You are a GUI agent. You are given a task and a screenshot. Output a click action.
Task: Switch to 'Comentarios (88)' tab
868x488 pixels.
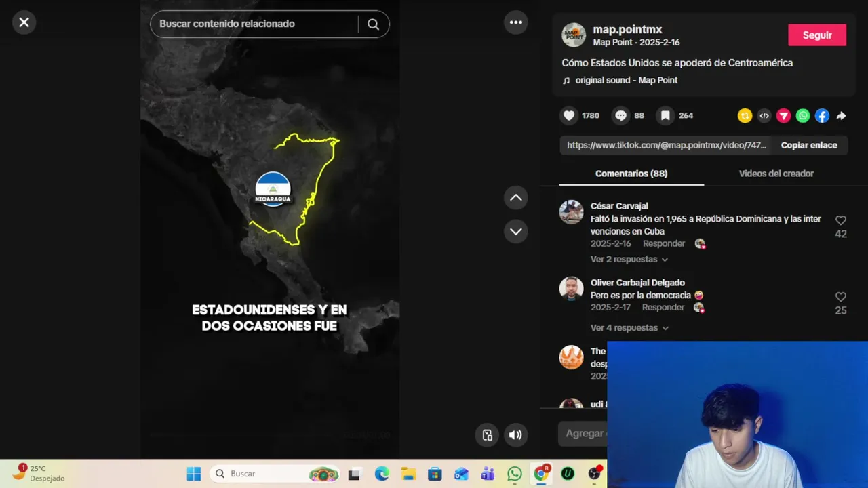631,174
